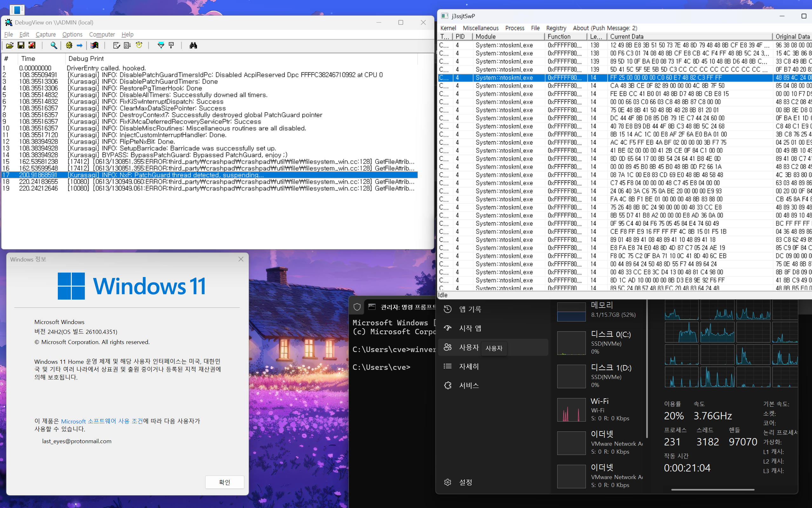Image resolution: width=812 pixels, height=508 pixels.
Task: Close the Windows 정보 dialog
Action: point(241,259)
